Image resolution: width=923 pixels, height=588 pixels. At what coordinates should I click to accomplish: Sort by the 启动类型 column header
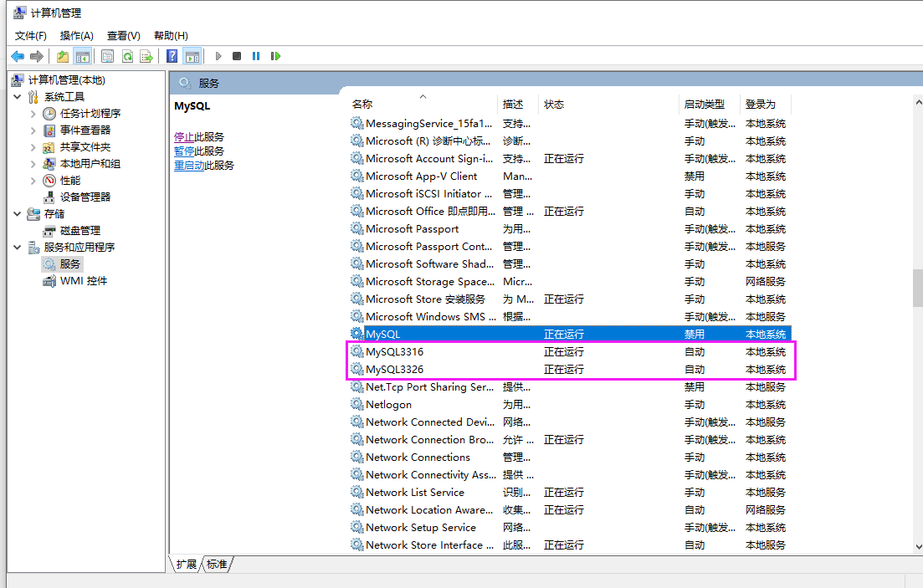pyautogui.click(x=710, y=105)
